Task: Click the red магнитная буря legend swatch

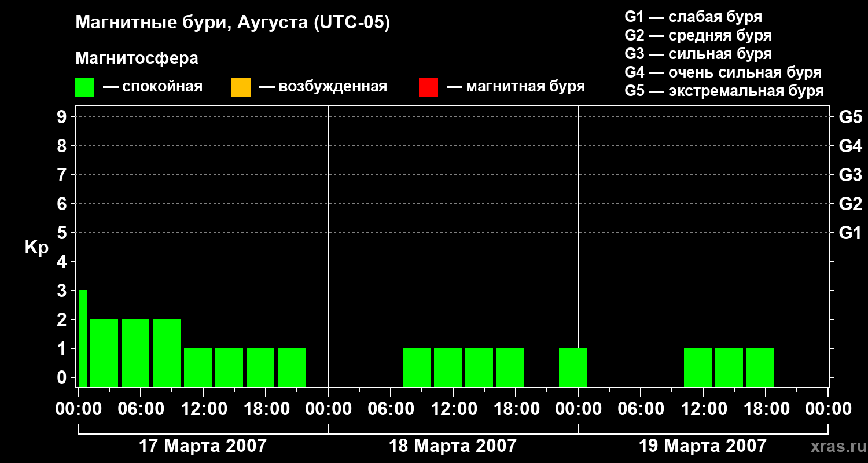Action: point(428,87)
